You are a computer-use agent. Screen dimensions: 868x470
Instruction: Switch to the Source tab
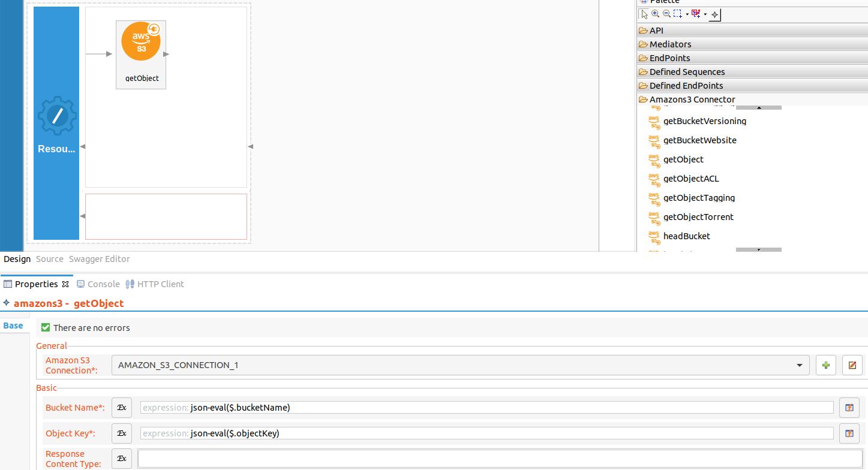[x=50, y=259]
